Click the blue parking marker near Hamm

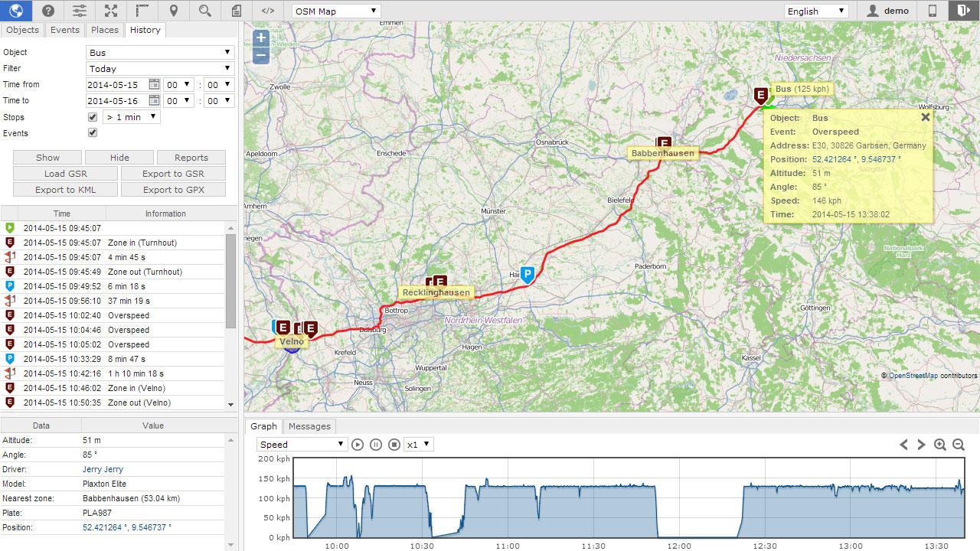[x=527, y=275]
